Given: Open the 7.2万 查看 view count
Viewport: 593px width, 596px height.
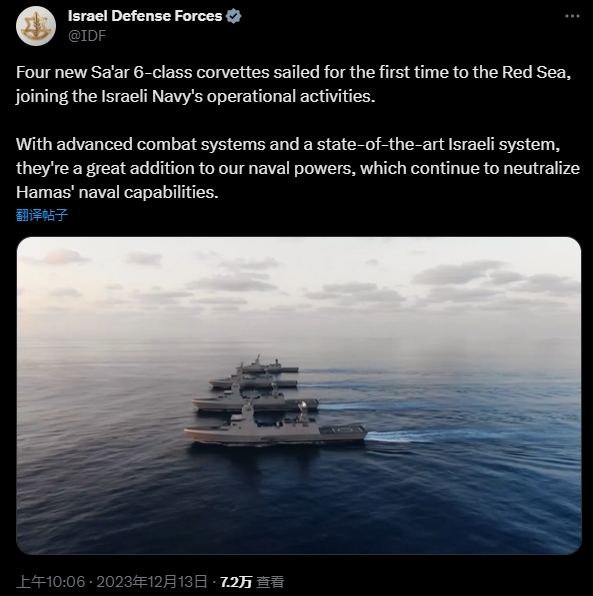Looking at the screenshot, I should click(252, 582).
